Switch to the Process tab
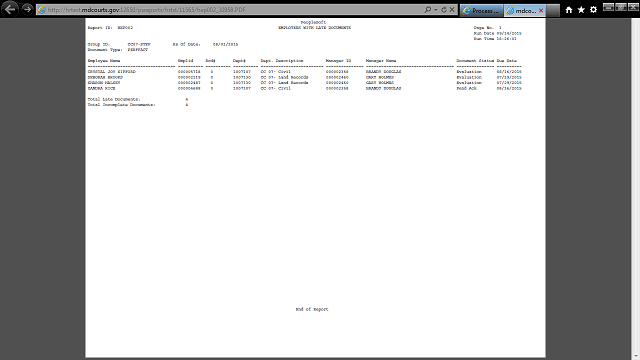Screen dimensions: 640x360 (482, 11)
